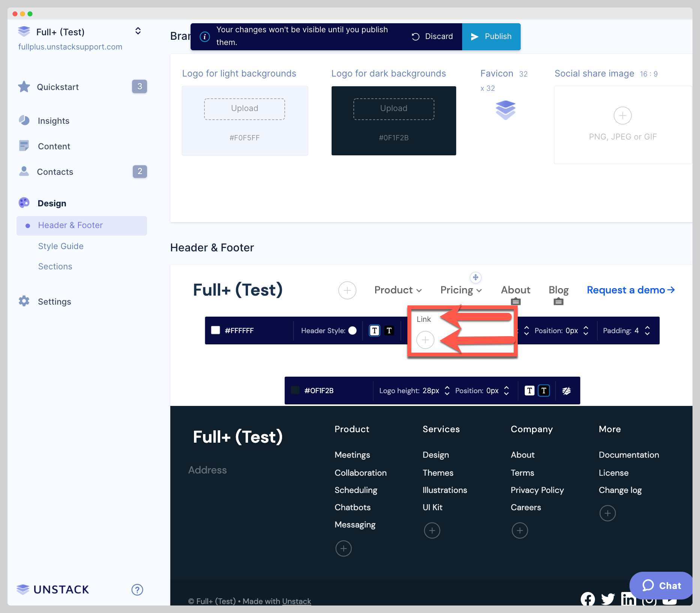The width and height of the screenshot is (700, 613).
Task: Click the help question mark icon
Action: pyautogui.click(x=137, y=590)
